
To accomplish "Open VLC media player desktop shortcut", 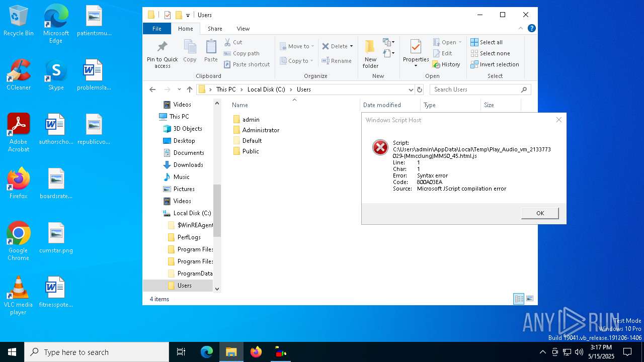I will tap(18, 296).
